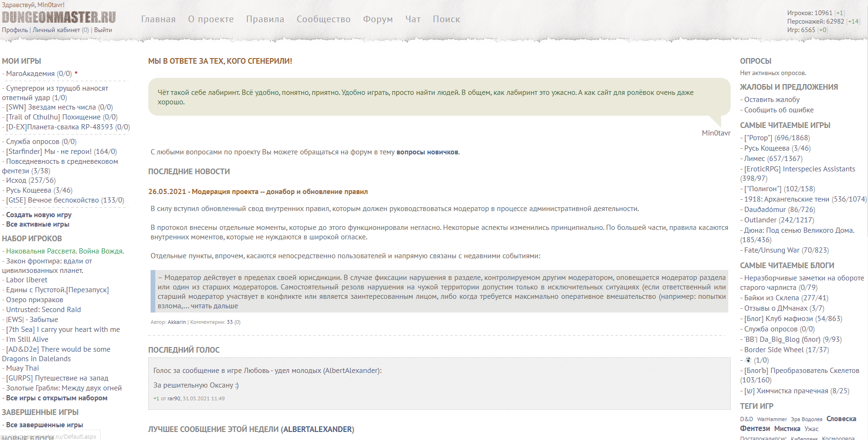Open the Профиль link
Image resolution: width=868 pixels, height=440 pixels.
point(15,30)
